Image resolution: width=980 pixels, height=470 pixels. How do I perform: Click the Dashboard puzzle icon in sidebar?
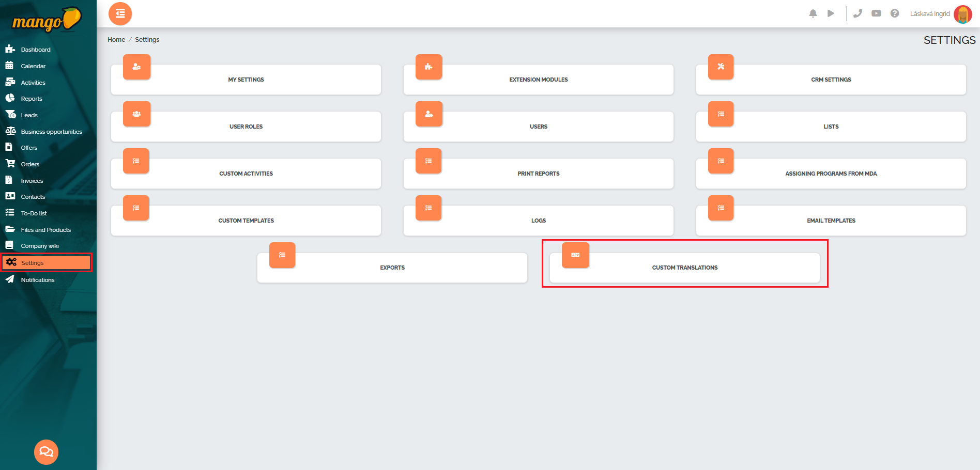[10, 49]
